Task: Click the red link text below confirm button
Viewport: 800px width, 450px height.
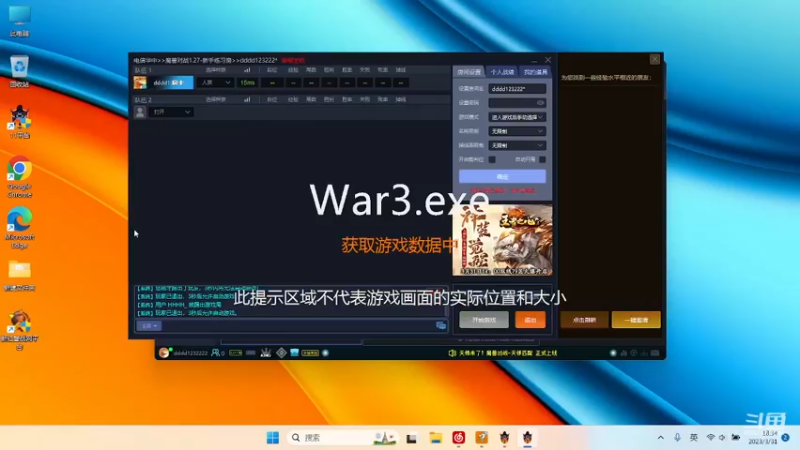Action: (x=502, y=191)
